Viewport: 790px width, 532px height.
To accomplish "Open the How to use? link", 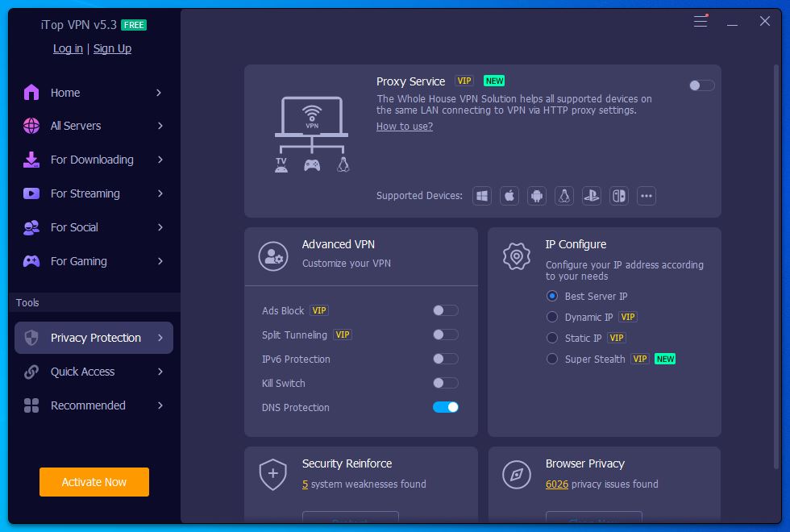I will click(405, 127).
